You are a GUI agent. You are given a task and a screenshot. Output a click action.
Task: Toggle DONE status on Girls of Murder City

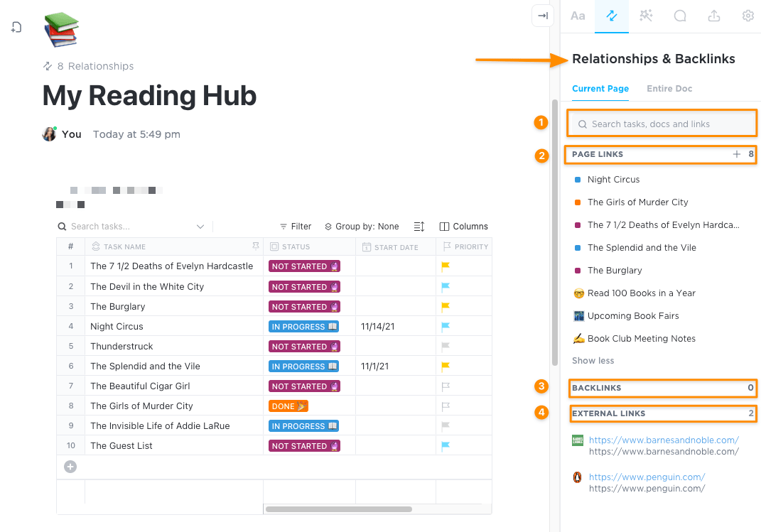pos(288,406)
